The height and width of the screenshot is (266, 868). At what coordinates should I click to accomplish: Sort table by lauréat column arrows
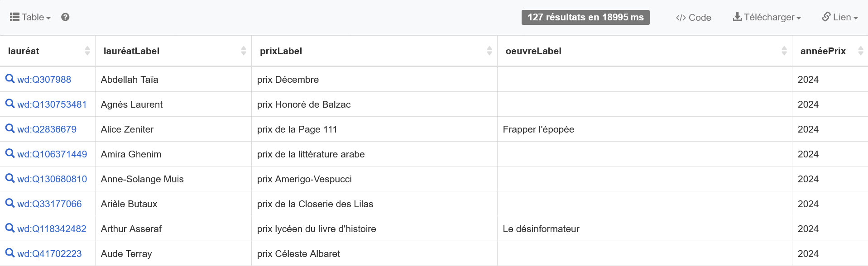pos(87,51)
